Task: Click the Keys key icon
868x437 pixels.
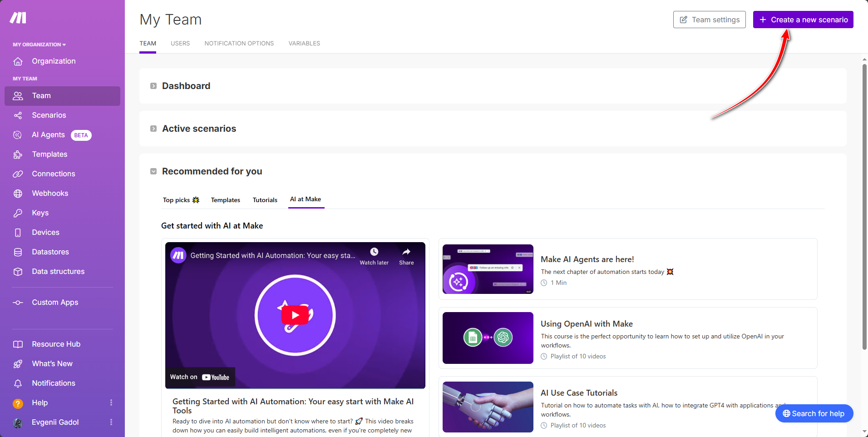Action: point(18,213)
